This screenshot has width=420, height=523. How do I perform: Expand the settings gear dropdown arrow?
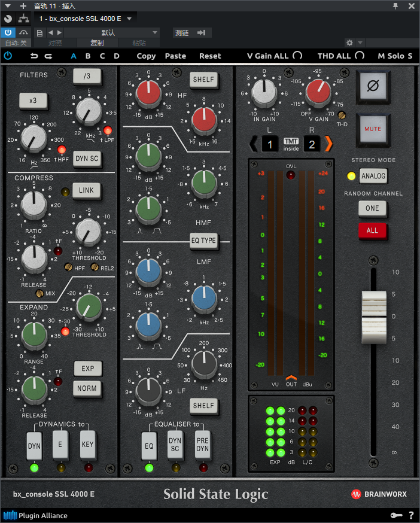pos(360,42)
